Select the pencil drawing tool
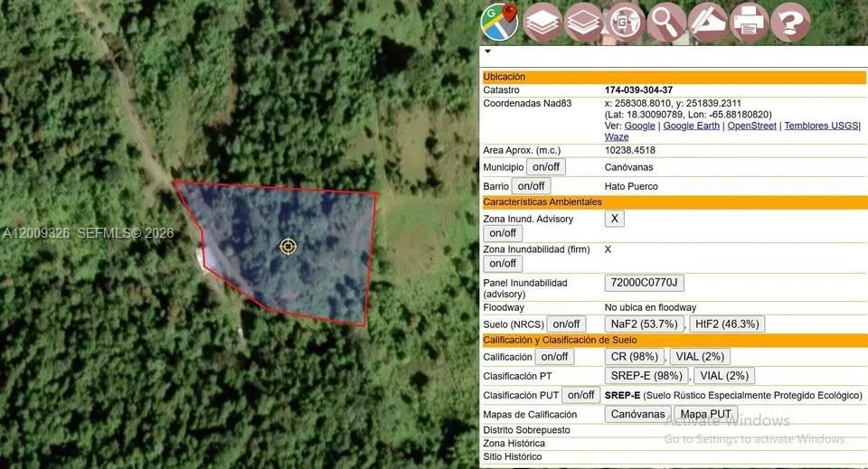 708,22
